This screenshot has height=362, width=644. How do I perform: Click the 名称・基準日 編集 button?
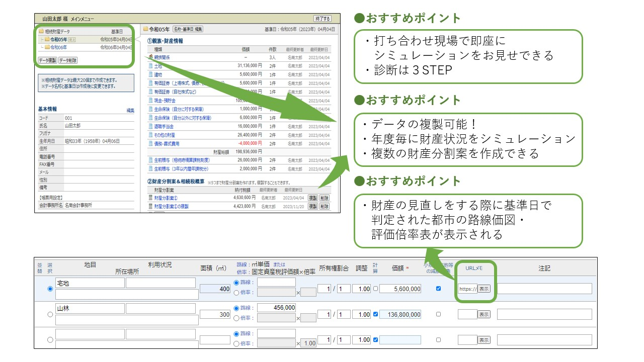click(188, 29)
